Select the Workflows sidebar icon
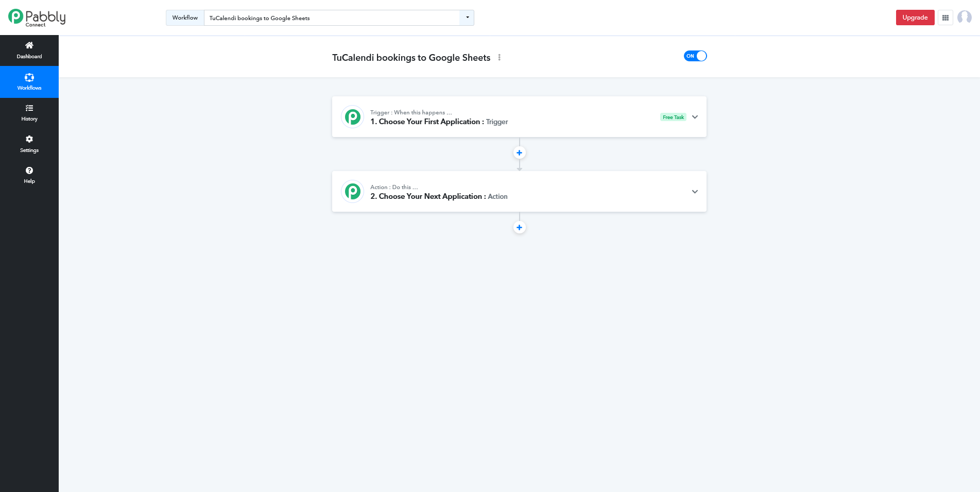 [x=29, y=77]
